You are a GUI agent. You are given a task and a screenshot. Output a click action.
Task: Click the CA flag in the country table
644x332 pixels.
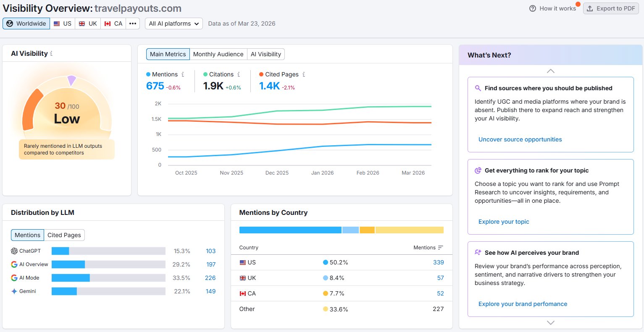[243, 293]
